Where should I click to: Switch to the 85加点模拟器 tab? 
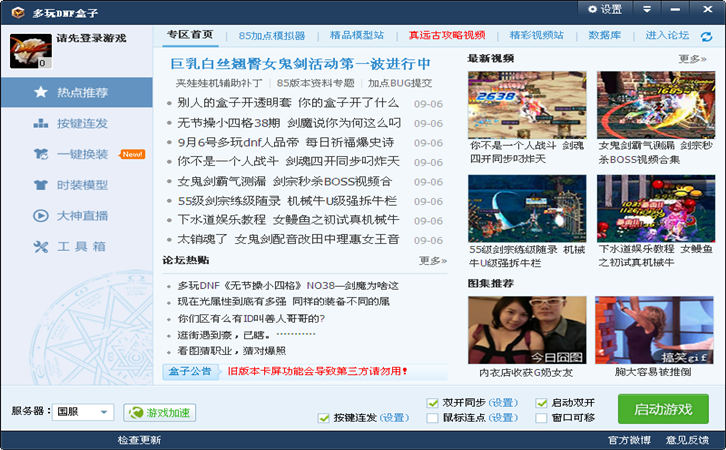[272, 35]
